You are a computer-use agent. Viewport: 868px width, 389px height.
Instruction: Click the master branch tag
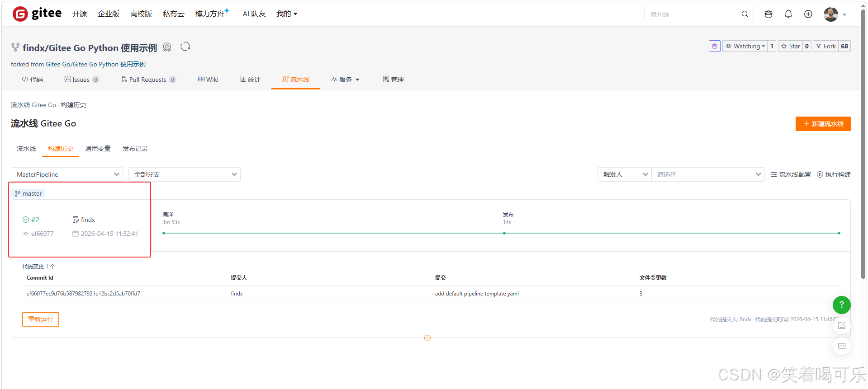[28, 193]
